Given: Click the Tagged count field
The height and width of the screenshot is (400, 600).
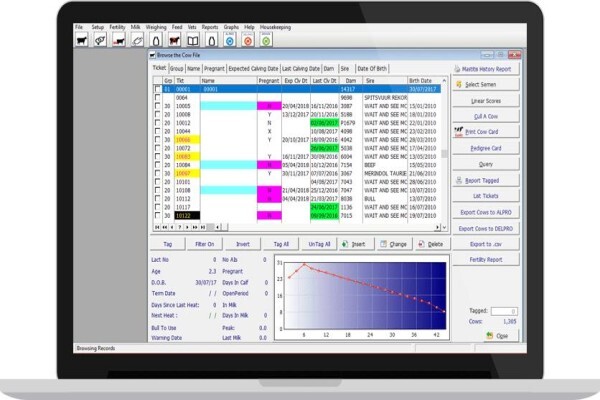Looking at the screenshot, I should [x=504, y=311].
